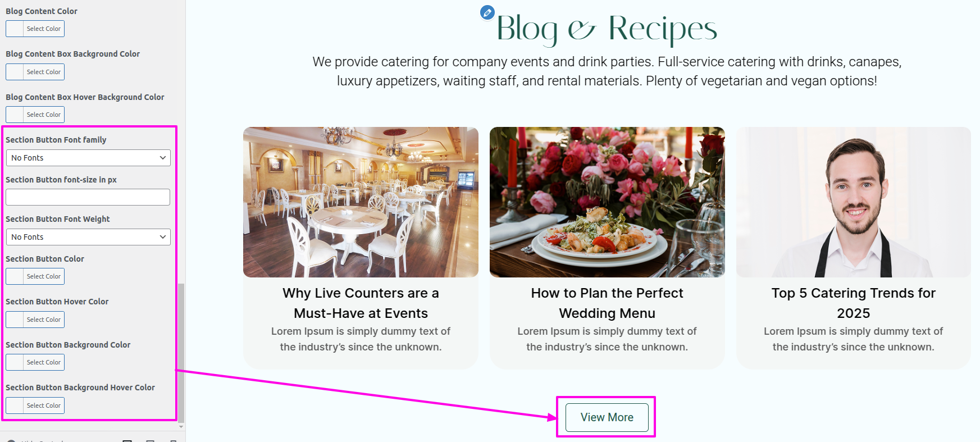The height and width of the screenshot is (442, 980).
Task: Open "Top 5 Catering Trends for 2025" title
Action: coord(854,303)
